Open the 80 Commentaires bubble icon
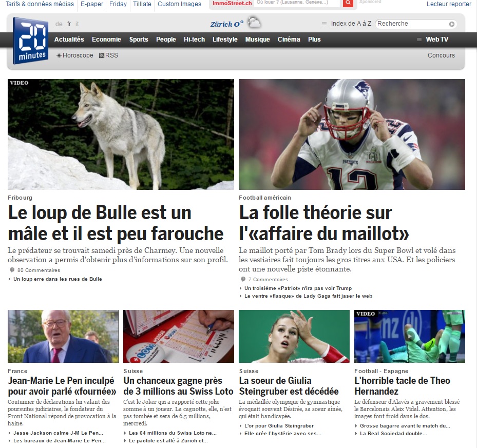The width and height of the screenshot is (477, 448). [12, 270]
